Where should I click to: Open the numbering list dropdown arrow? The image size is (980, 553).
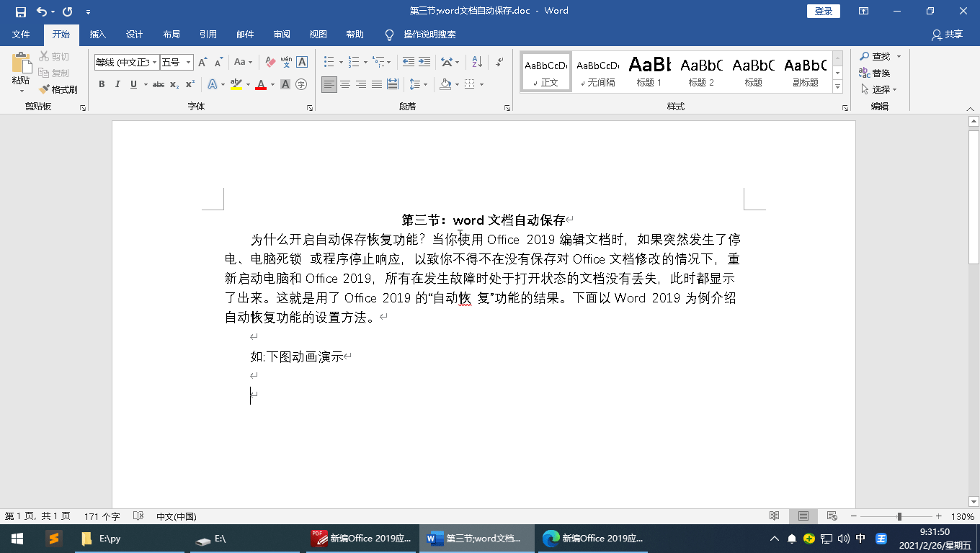point(365,63)
